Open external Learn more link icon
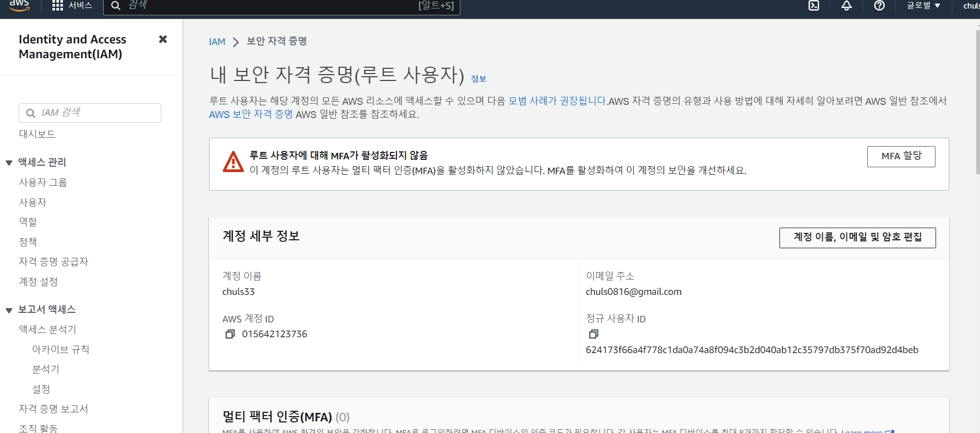Viewport: 980px width, 433px height. pos(890,431)
